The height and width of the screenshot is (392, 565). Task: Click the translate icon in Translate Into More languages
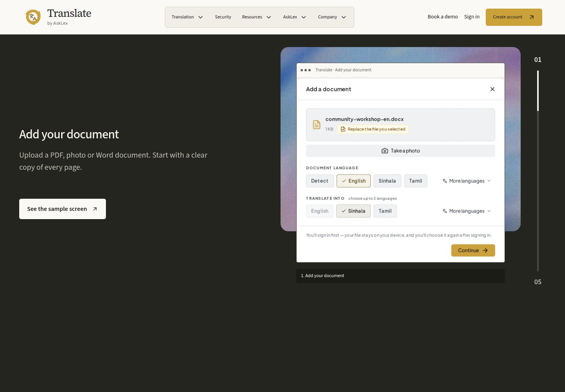(x=445, y=211)
